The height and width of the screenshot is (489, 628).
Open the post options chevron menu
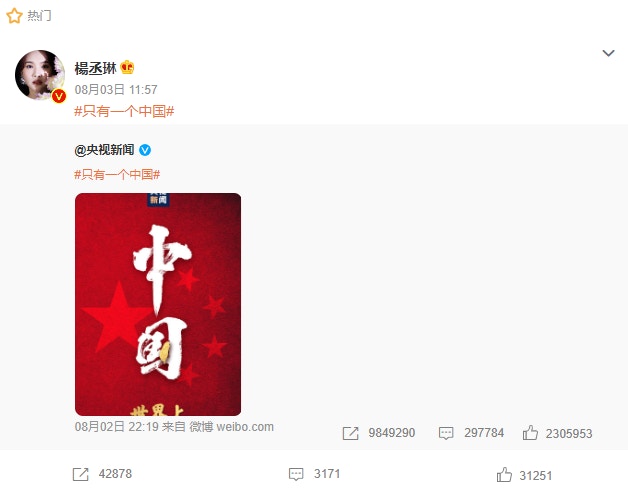pyautogui.click(x=608, y=53)
